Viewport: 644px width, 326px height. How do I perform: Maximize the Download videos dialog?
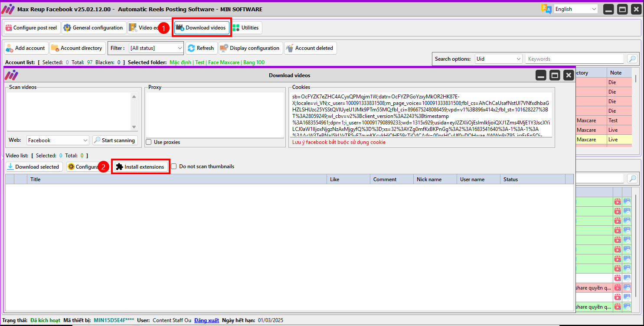[555, 75]
